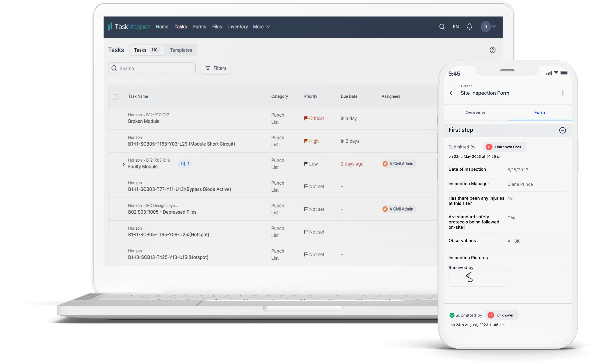Open the notifications bell
598x364 pixels.
pyautogui.click(x=469, y=27)
